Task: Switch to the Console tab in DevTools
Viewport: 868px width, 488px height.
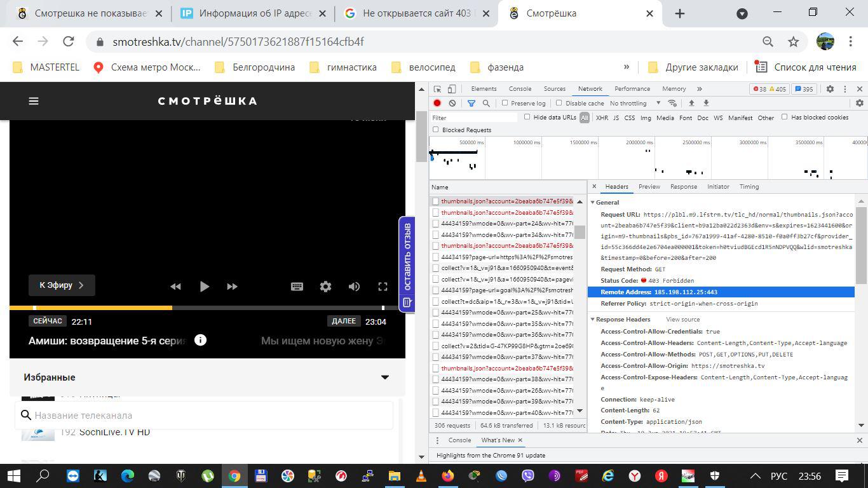Action: click(x=519, y=89)
